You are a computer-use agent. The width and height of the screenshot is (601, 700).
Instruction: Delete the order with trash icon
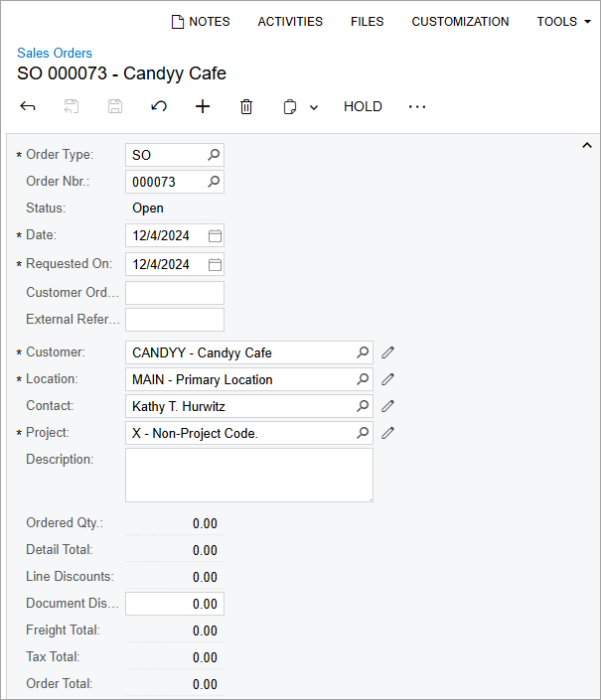tap(246, 106)
